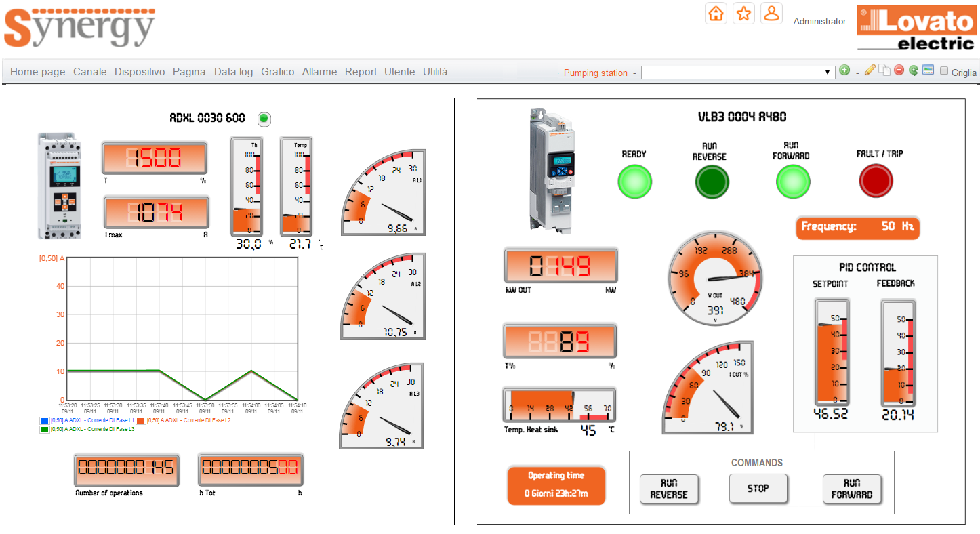Viewport: 980px width, 534px height.
Task: Click the Lovato electric logo
Action: (916, 28)
